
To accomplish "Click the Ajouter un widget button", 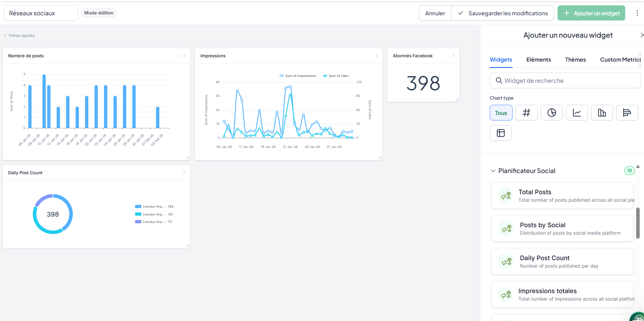I will click(592, 13).
